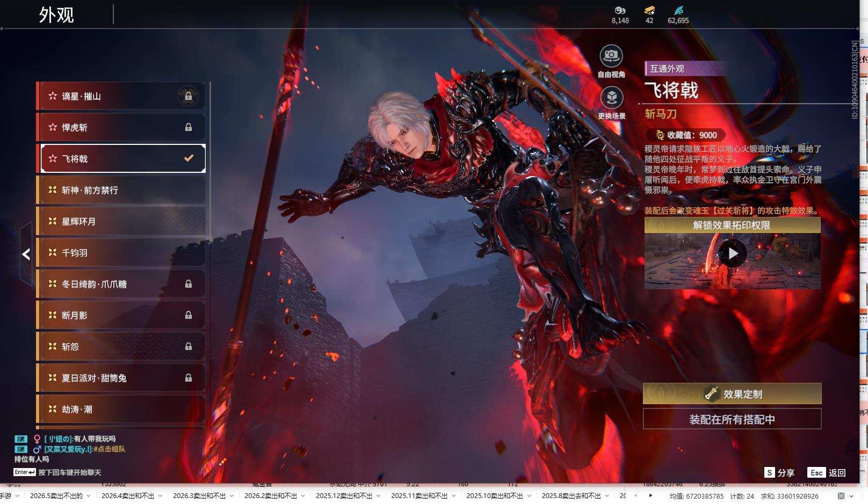
Task: Click the change scene (更换场景) icon
Action: pyautogui.click(x=611, y=98)
